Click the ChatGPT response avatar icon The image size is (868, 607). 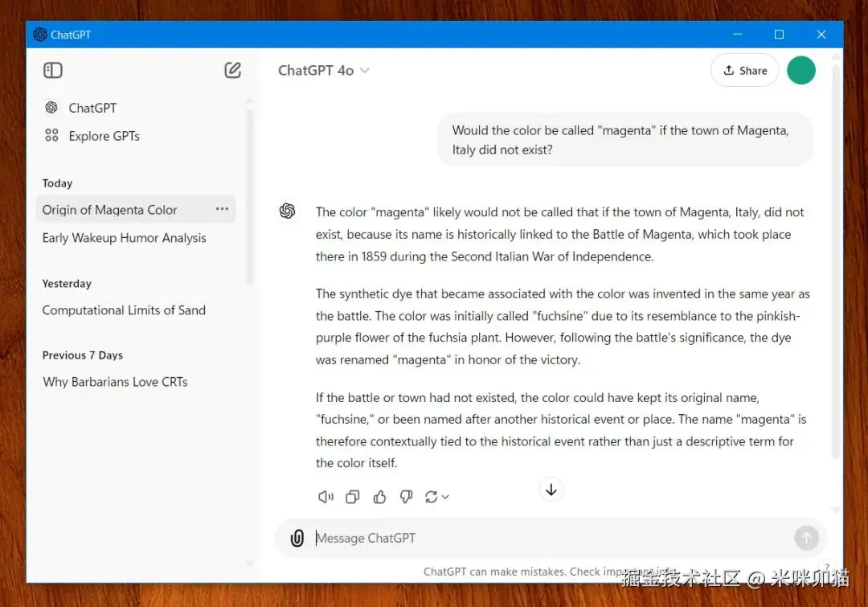coord(287,211)
